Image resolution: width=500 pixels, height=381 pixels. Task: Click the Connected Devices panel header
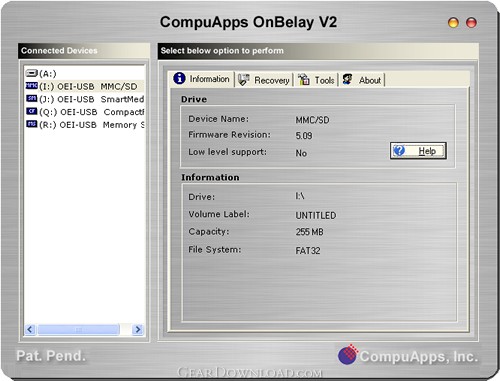tap(84, 51)
